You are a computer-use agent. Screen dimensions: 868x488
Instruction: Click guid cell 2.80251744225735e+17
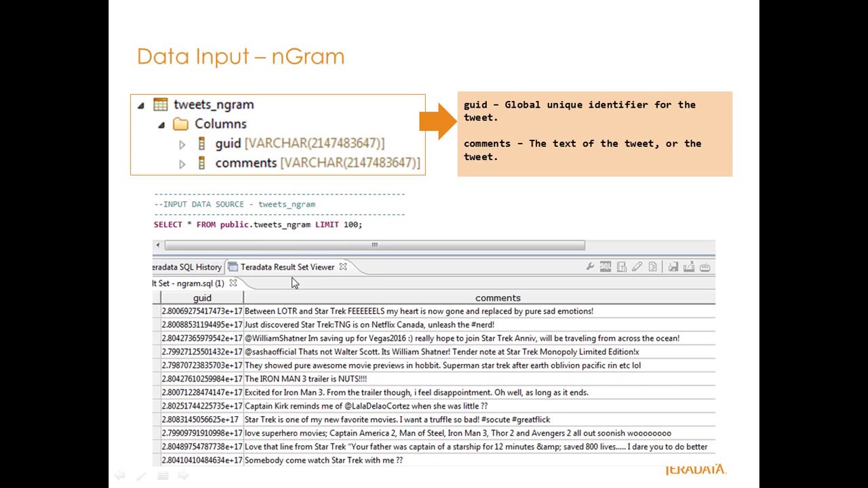(202, 406)
